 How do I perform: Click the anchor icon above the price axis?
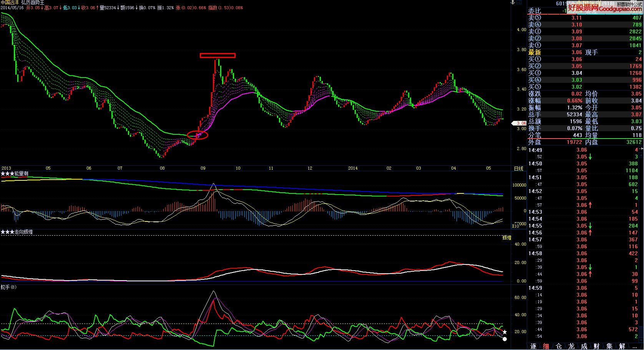[512, 2]
